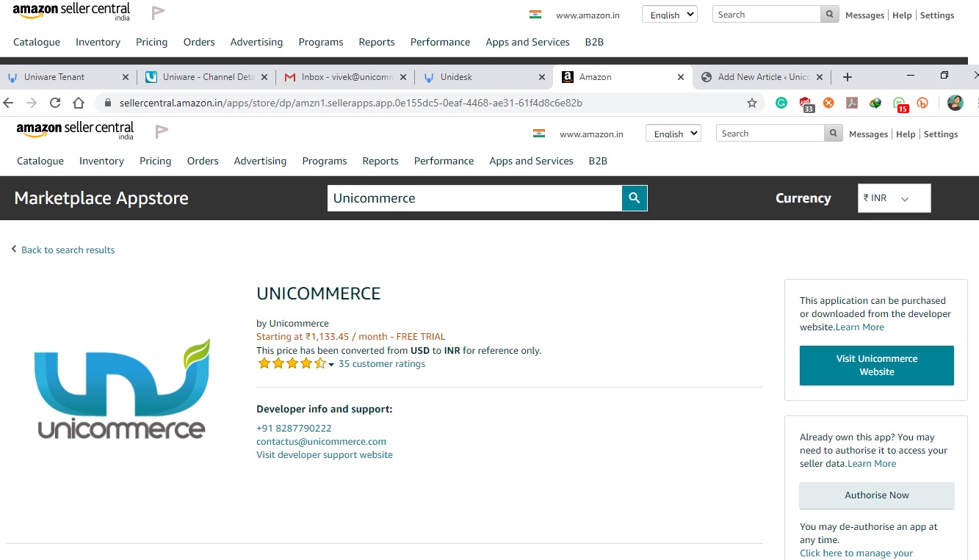
Task: Open the Reports menu above the browser tabs
Action: click(x=377, y=43)
